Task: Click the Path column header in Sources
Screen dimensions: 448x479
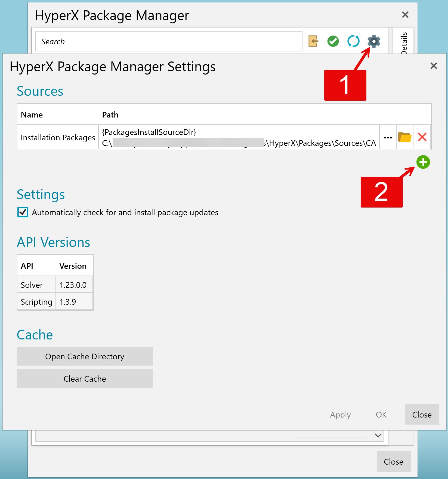Action: pyautogui.click(x=110, y=115)
